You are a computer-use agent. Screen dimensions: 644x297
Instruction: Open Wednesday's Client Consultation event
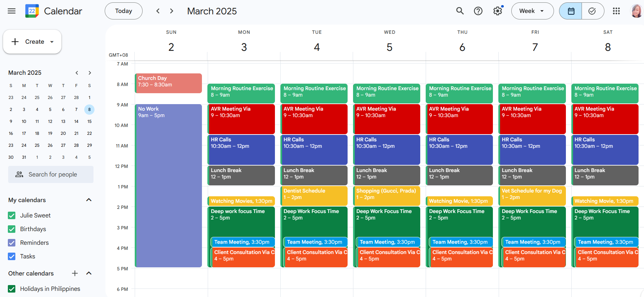389,257
